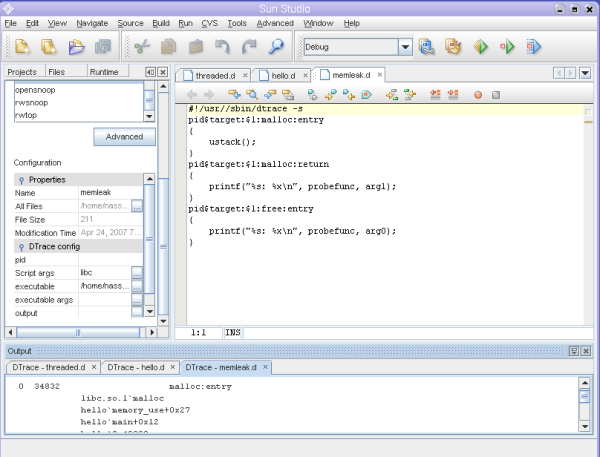This screenshot has height=457, width=600.
Task: Click the properties table vertical scrollbar thumb
Action: [x=149, y=239]
